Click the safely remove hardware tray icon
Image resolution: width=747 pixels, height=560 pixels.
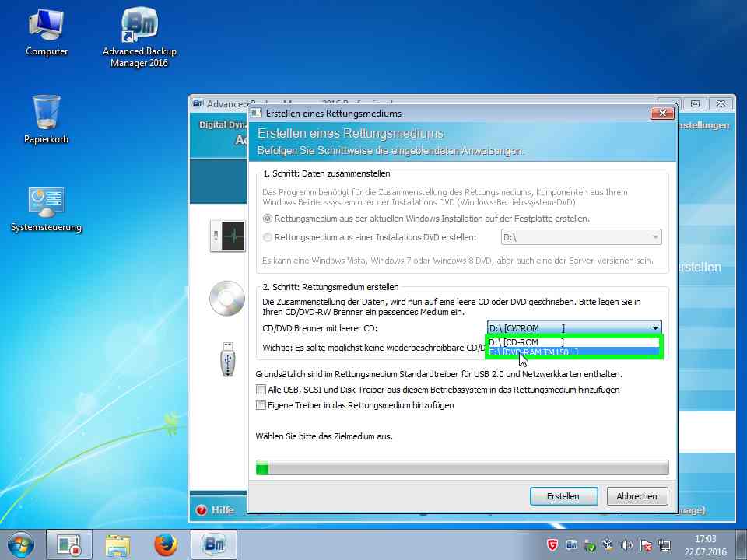(589, 544)
